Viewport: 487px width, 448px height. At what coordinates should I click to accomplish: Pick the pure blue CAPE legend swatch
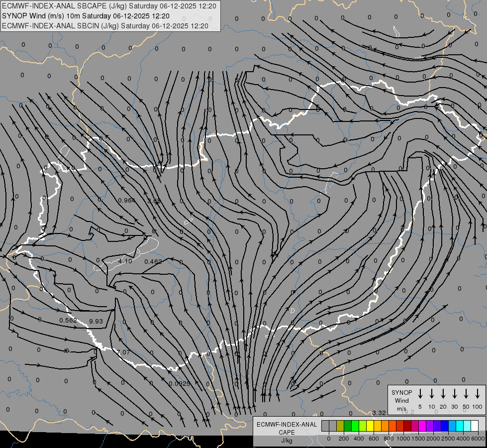(444, 426)
